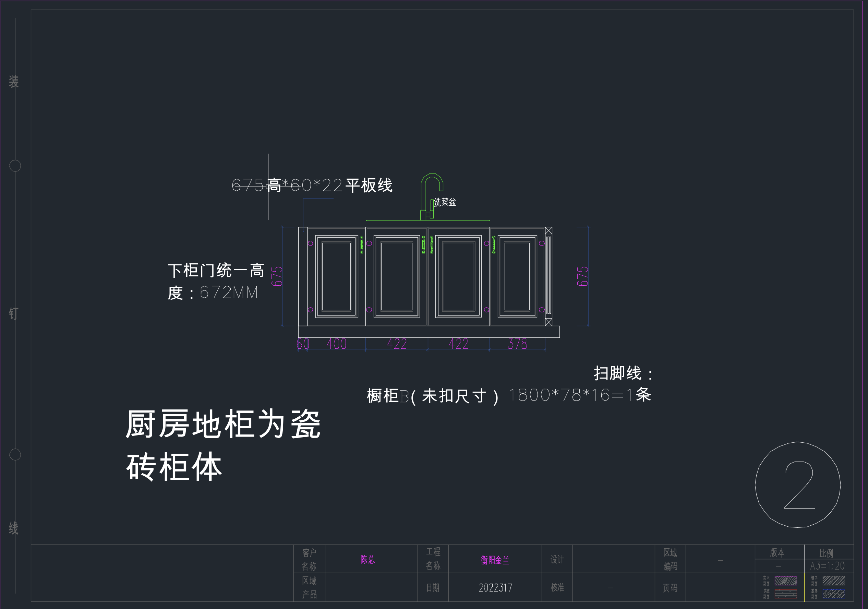
Task: Click the 装 binding margin character
Action: tap(14, 81)
